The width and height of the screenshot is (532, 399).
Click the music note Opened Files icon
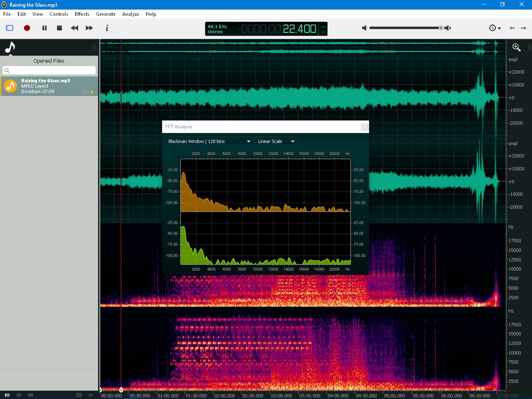pos(10,48)
